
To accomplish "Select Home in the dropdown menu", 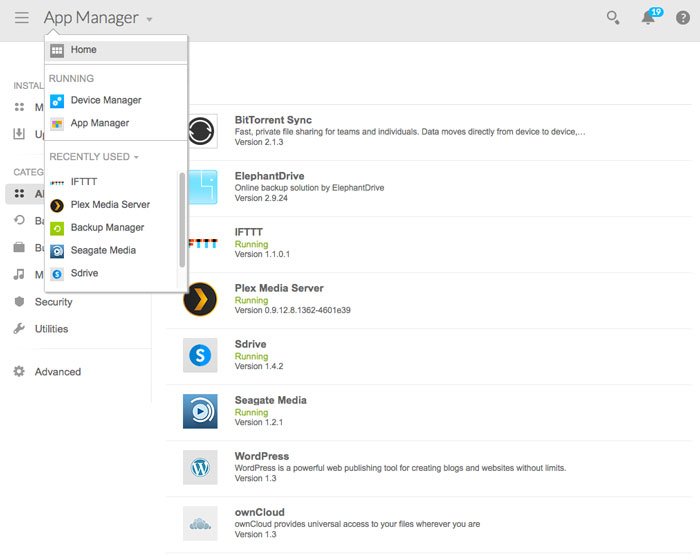I will (84, 50).
